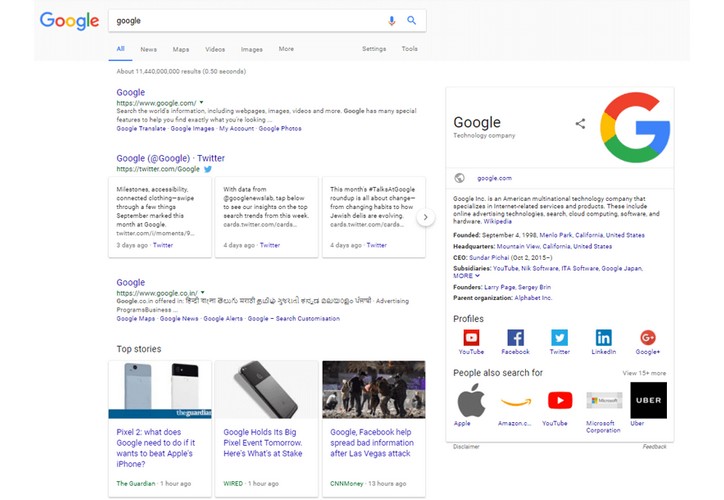
Task: Open the Google Maps sitelink
Action: 135,319
